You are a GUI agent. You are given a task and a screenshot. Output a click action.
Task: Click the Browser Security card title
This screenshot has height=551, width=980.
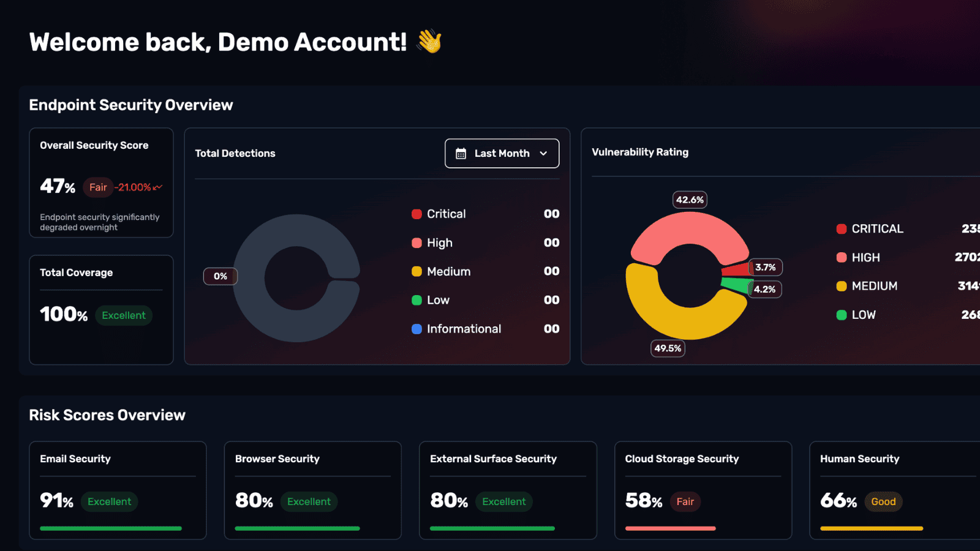click(x=277, y=459)
